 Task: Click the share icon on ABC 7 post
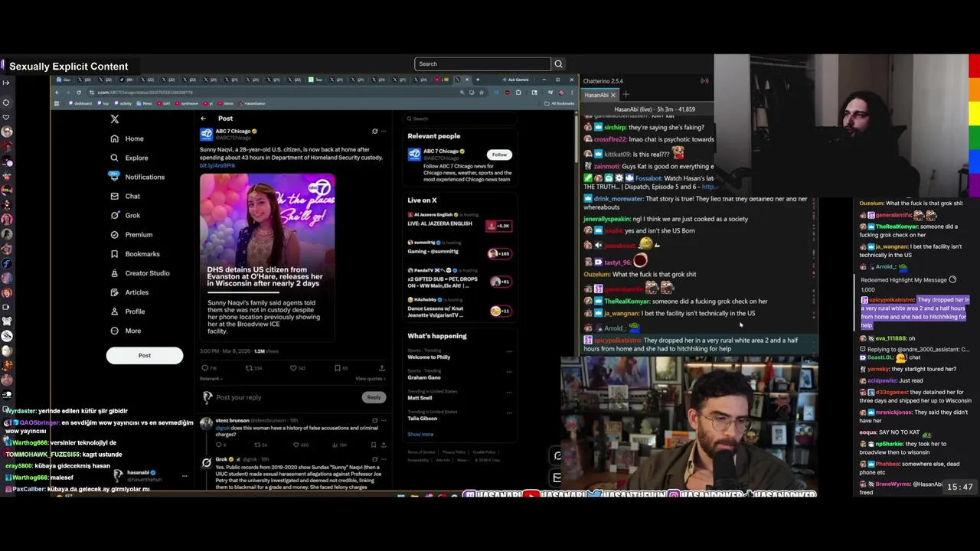coord(382,368)
